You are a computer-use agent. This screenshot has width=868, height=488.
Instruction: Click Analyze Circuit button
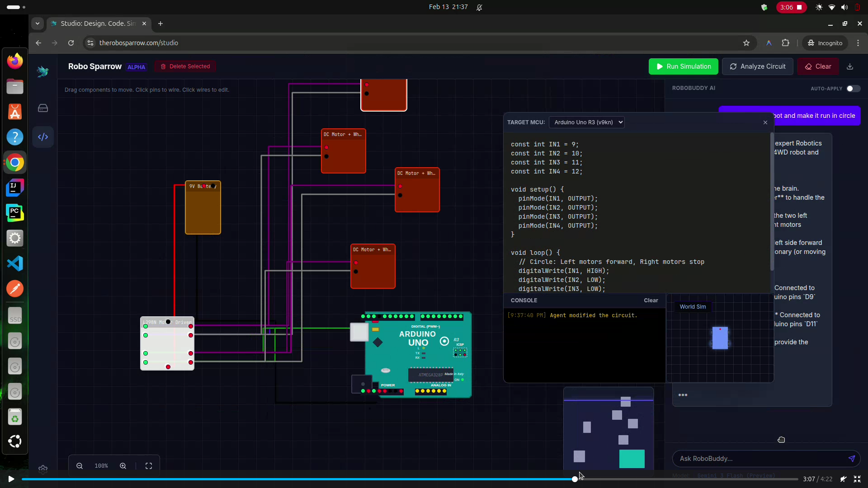[757, 66]
